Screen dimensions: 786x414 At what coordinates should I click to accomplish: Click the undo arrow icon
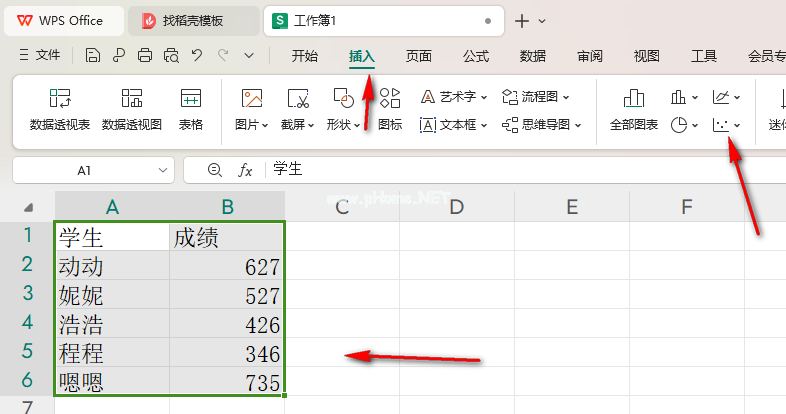pyautogui.click(x=197, y=55)
